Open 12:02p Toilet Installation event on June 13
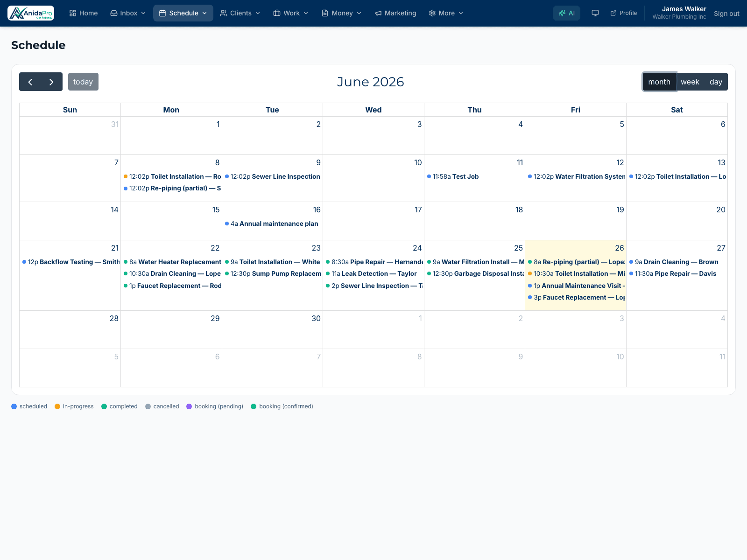Image resolution: width=747 pixels, height=560 pixels. [677, 176]
